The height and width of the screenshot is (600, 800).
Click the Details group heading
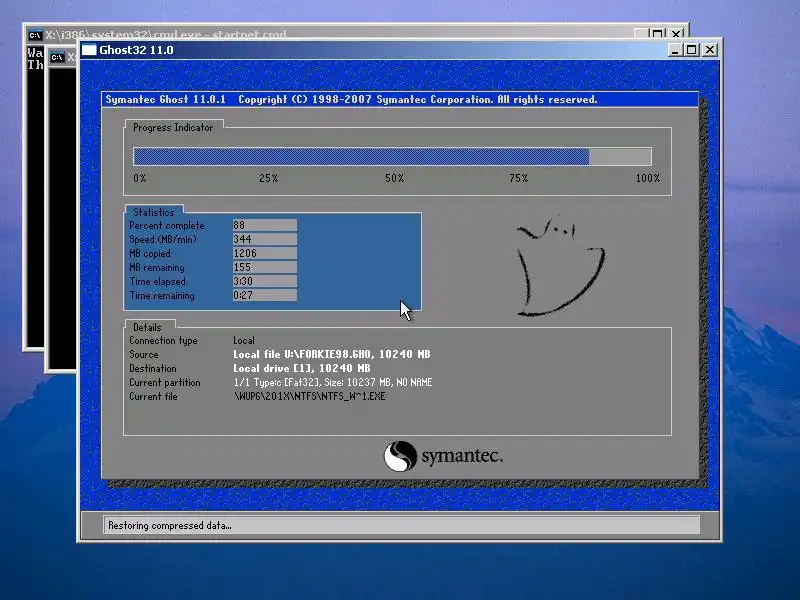(x=147, y=327)
